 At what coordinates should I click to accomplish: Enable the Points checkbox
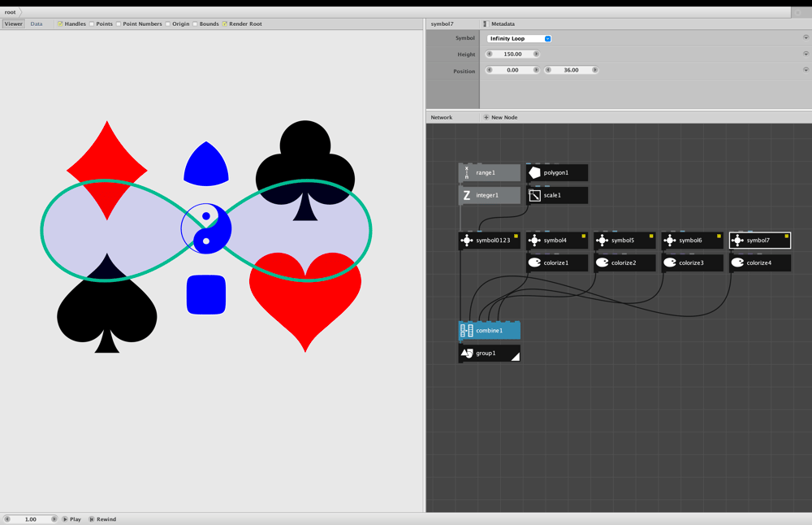click(92, 24)
